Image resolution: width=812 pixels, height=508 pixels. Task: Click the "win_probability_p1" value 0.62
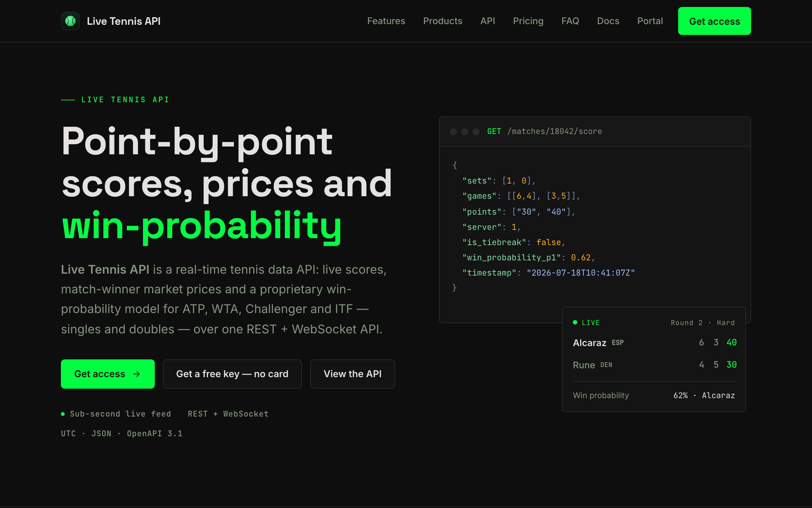click(581, 257)
